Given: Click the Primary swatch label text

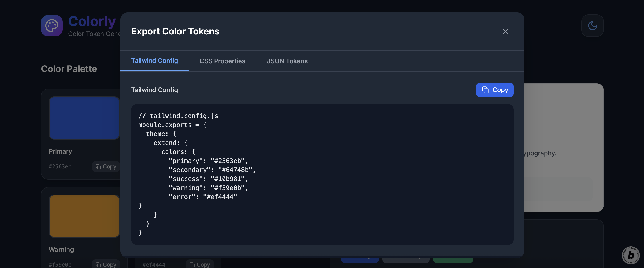Looking at the screenshot, I should click(x=60, y=151).
